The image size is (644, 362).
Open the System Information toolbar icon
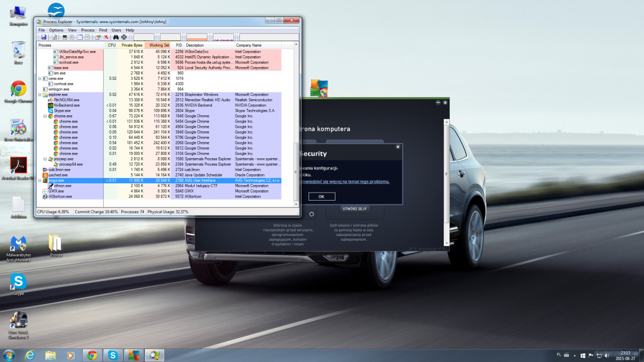click(x=65, y=37)
